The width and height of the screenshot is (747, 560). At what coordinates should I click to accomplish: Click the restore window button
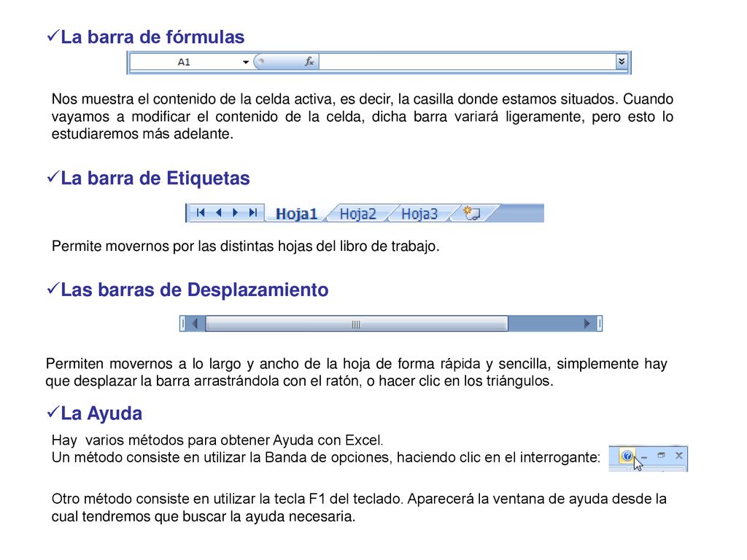click(661, 455)
